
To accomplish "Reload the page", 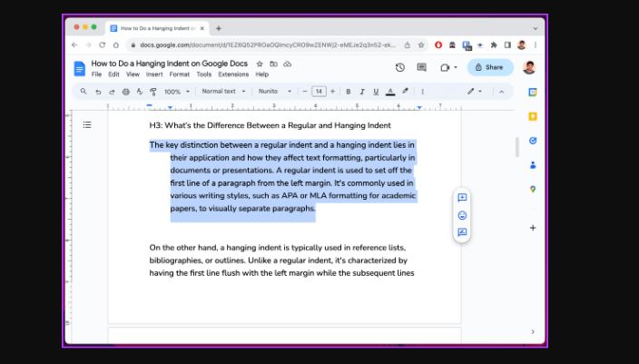I will click(x=103, y=45).
